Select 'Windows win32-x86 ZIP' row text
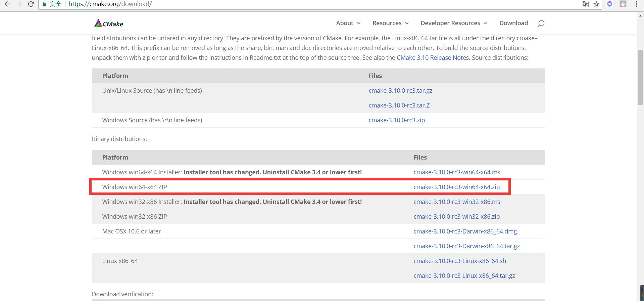644x301 pixels. coord(135,217)
